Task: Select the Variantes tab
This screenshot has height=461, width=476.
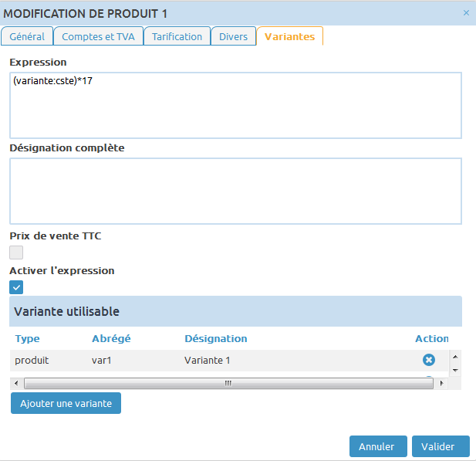Action: coord(289,36)
